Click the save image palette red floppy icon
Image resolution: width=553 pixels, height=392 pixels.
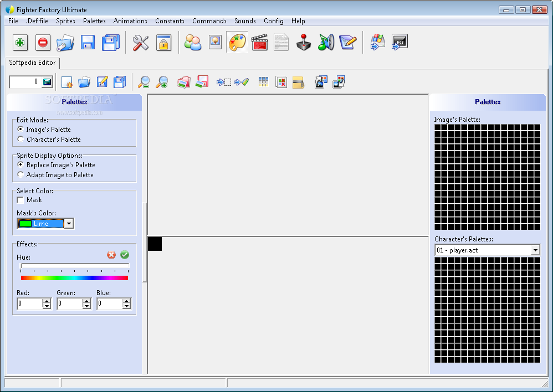point(202,82)
